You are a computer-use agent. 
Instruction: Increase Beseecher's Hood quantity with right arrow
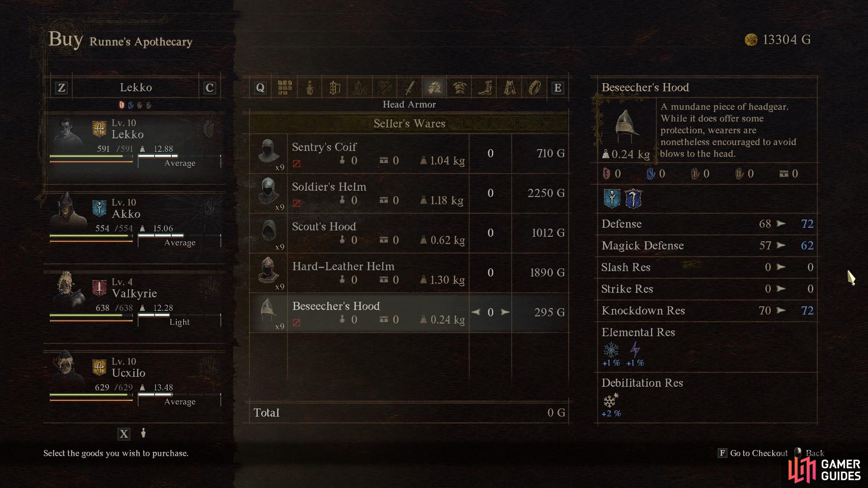coord(505,312)
